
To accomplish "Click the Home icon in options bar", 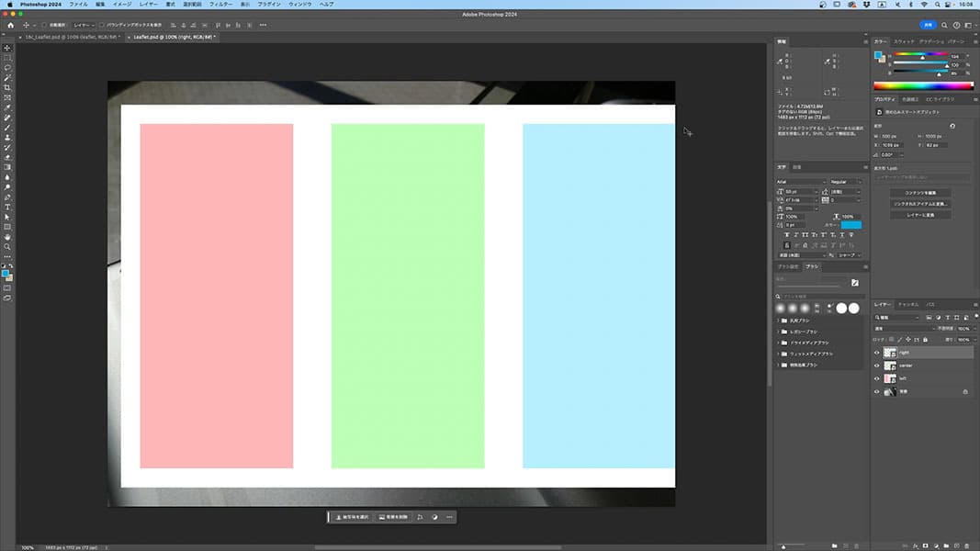I will pyautogui.click(x=10, y=25).
